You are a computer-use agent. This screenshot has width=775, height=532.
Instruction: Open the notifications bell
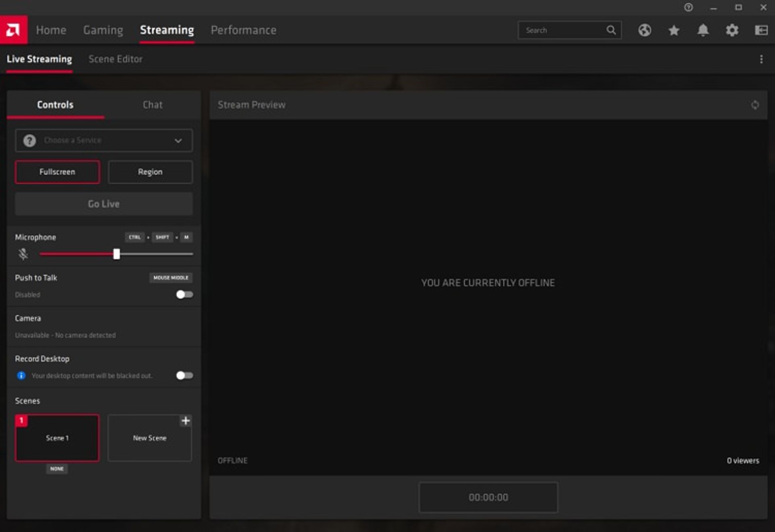pos(703,30)
